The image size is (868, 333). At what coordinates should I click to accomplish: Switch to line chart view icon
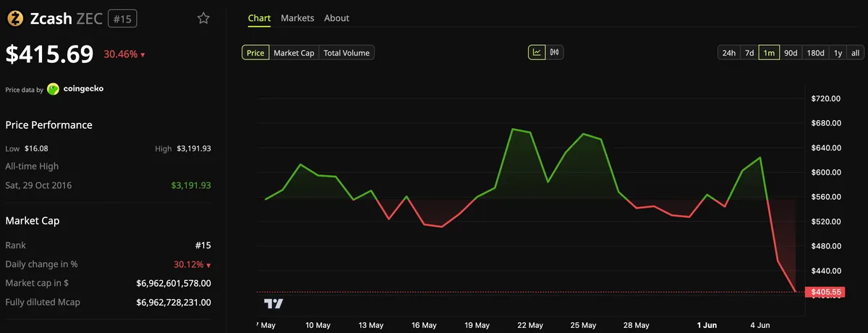537,52
